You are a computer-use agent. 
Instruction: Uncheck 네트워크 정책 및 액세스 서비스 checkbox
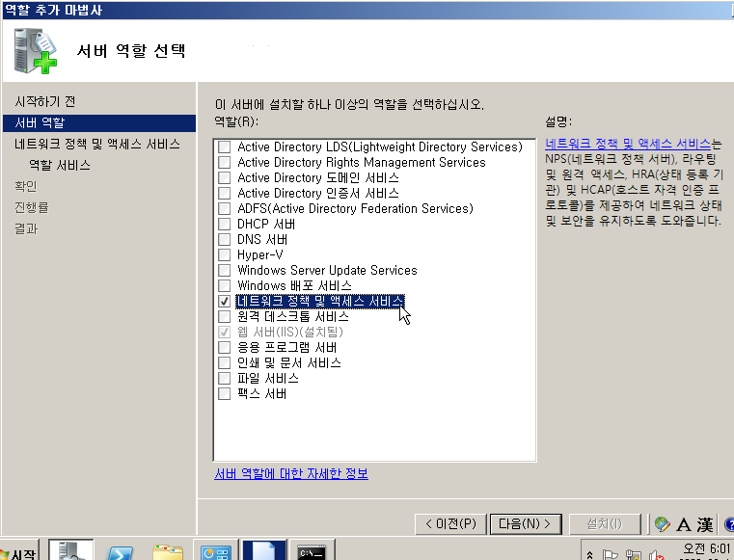(x=224, y=302)
